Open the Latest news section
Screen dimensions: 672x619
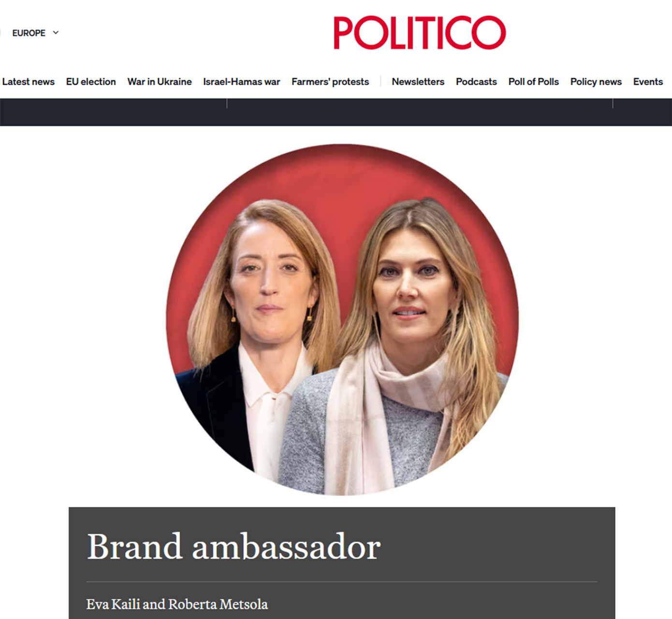click(28, 82)
